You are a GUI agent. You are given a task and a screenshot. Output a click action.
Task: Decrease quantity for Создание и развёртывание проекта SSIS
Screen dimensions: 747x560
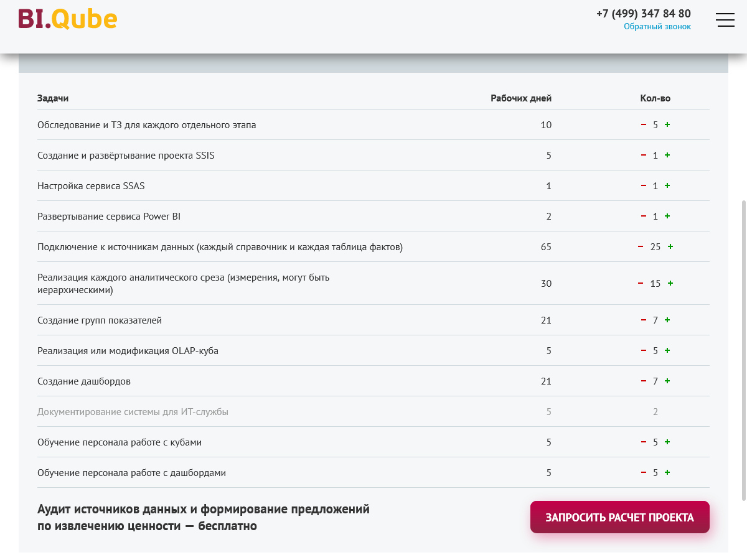(644, 155)
